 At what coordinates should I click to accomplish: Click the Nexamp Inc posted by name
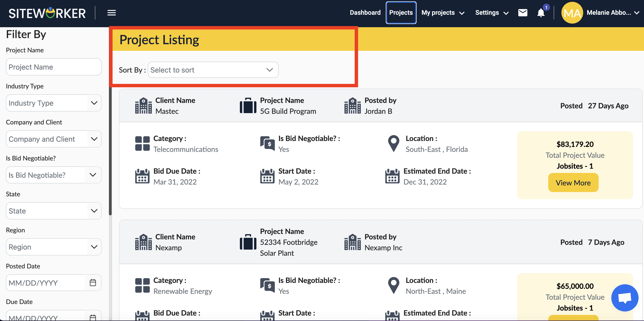coord(383,248)
